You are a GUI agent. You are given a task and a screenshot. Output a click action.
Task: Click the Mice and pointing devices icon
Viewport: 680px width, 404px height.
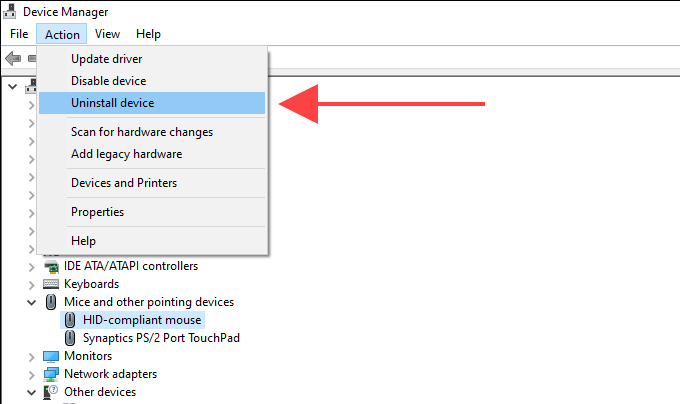pyautogui.click(x=51, y=302)
